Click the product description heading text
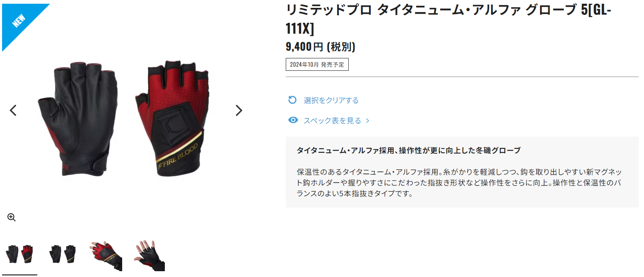 408,150
